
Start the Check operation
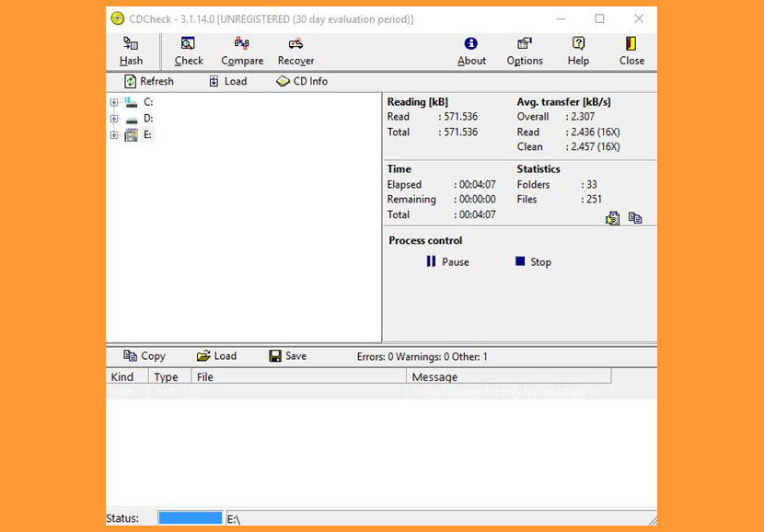189,52
